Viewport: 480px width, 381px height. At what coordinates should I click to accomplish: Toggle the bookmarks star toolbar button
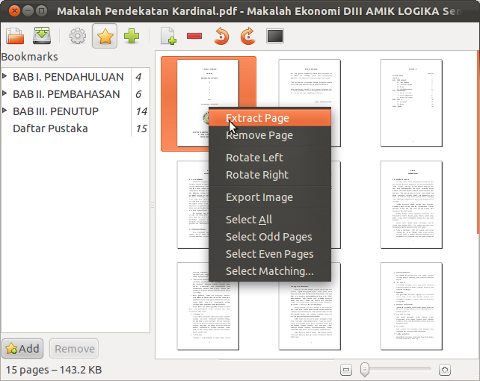pos(105,36)
